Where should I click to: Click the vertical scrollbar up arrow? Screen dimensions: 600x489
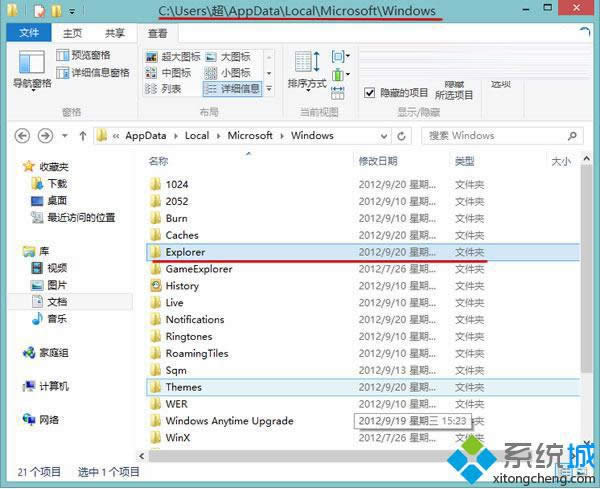point(586,158)
